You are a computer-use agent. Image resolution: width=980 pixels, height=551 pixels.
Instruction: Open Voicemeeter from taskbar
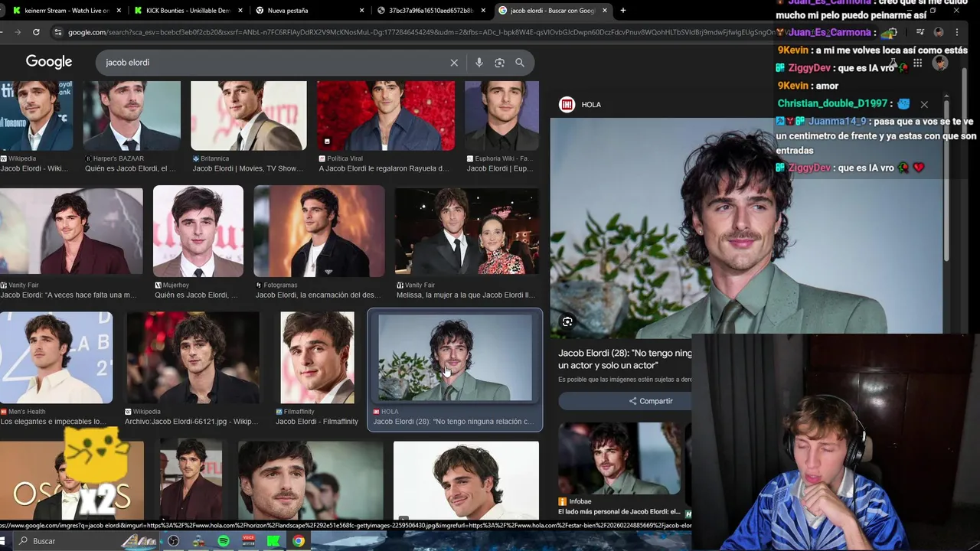[x=248, y=541]
